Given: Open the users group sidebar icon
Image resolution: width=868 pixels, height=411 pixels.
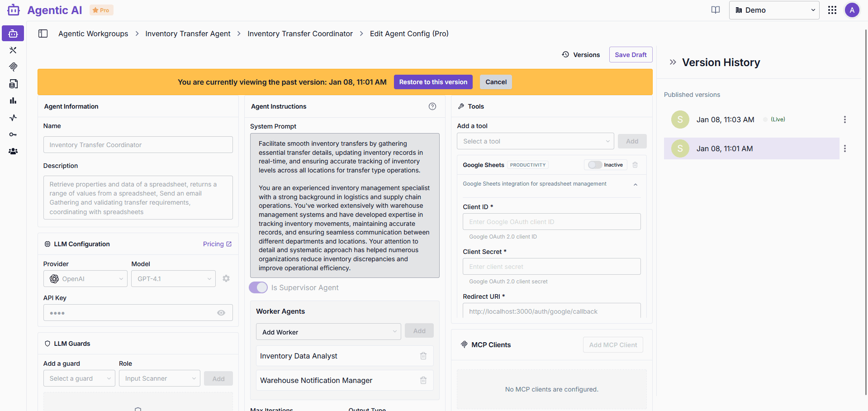Looking at the screenshot, I should [13, 151].
